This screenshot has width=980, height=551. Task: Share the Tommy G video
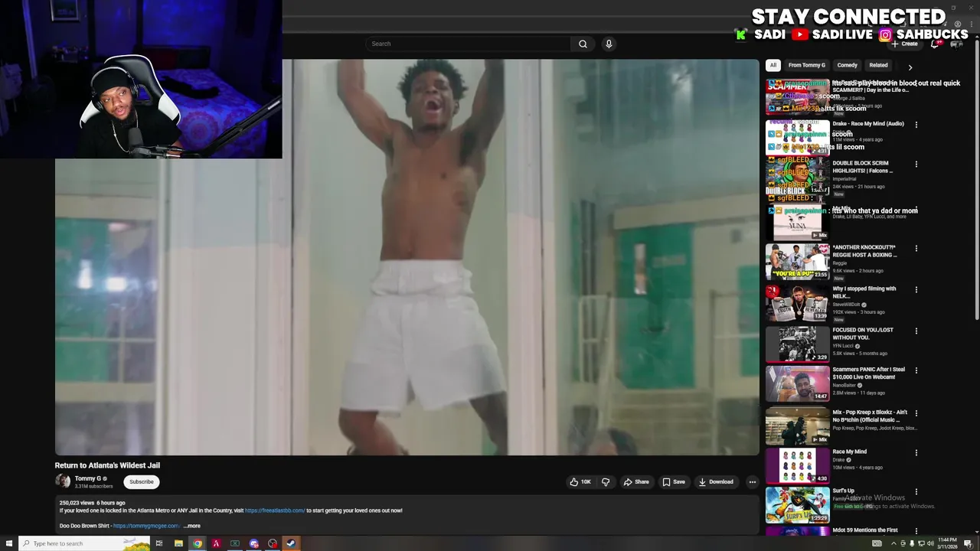[636, 482]
